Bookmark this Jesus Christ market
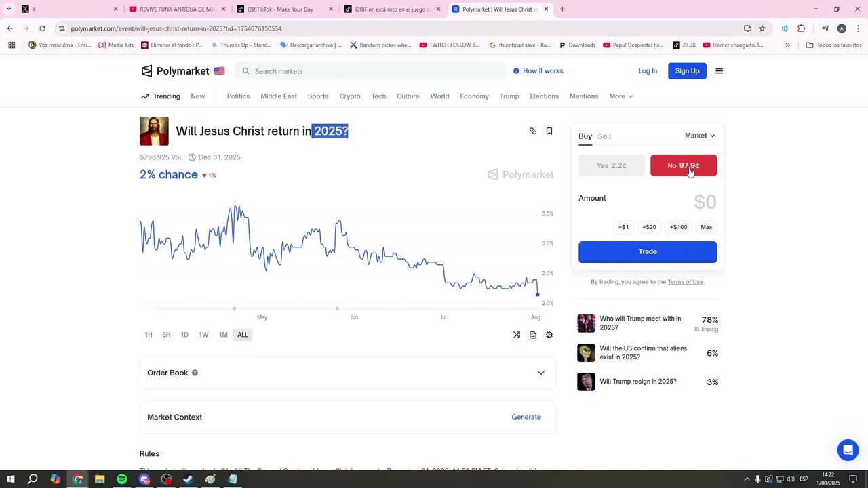 pos(549,131)
